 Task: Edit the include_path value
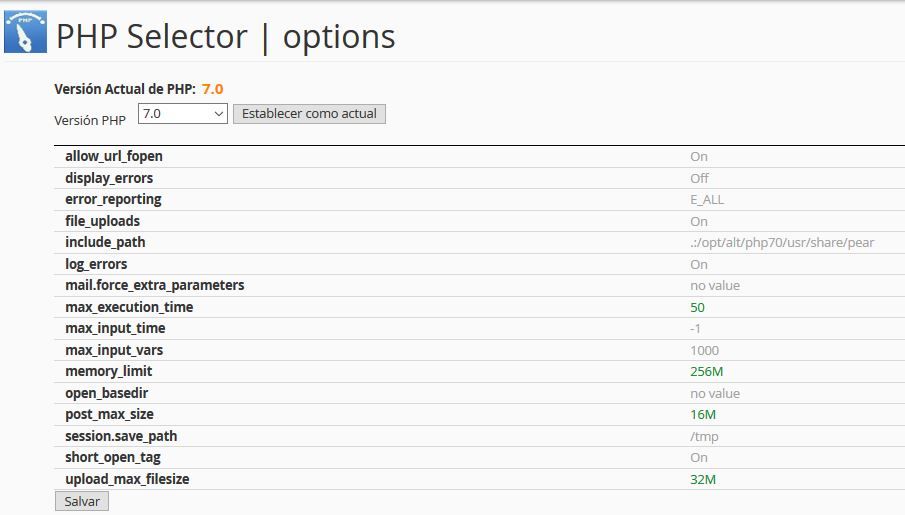tap(782, 242)
